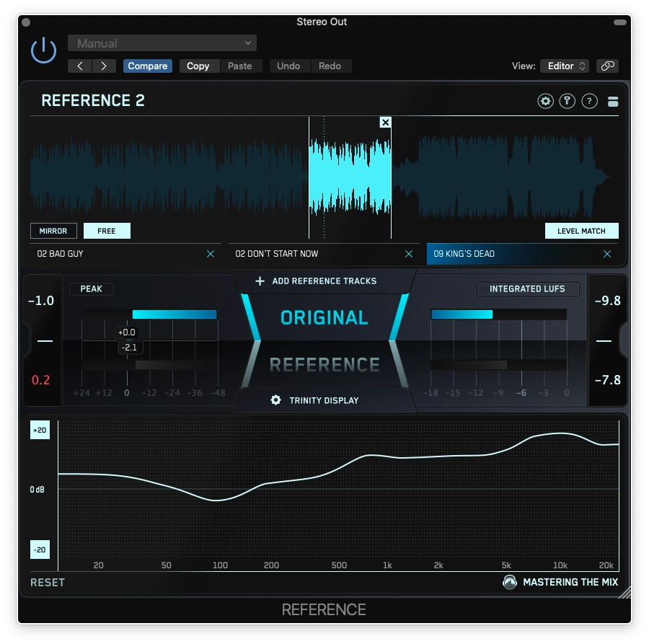This screenshot has width=649, height=644.
Task: Click the Redo button
Action: click(x=330, y=66)
